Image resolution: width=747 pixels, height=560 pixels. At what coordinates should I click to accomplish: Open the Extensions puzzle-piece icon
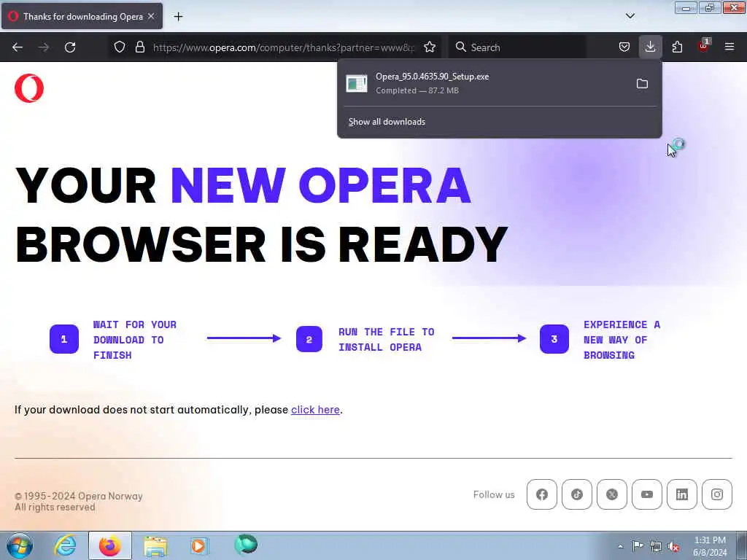[677, 47]
